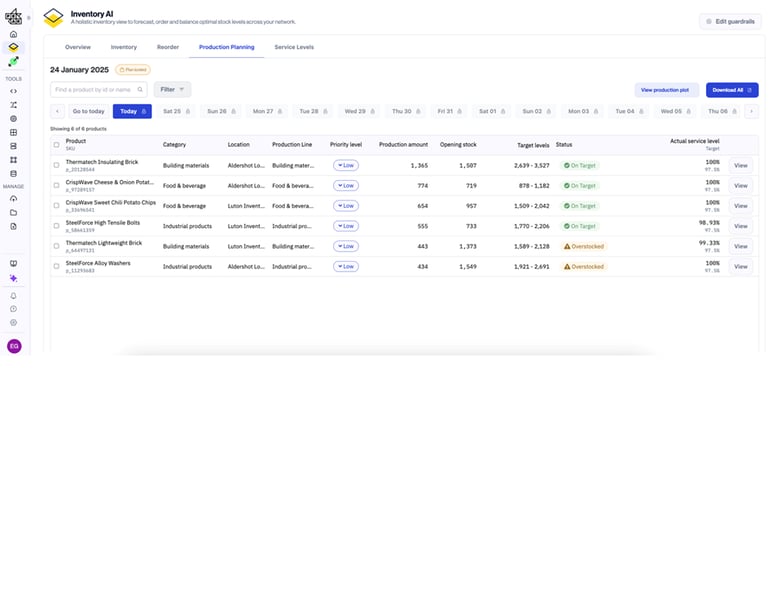Open priority dropdown for Thermatech Insulating Brick

tap(346, 165)
